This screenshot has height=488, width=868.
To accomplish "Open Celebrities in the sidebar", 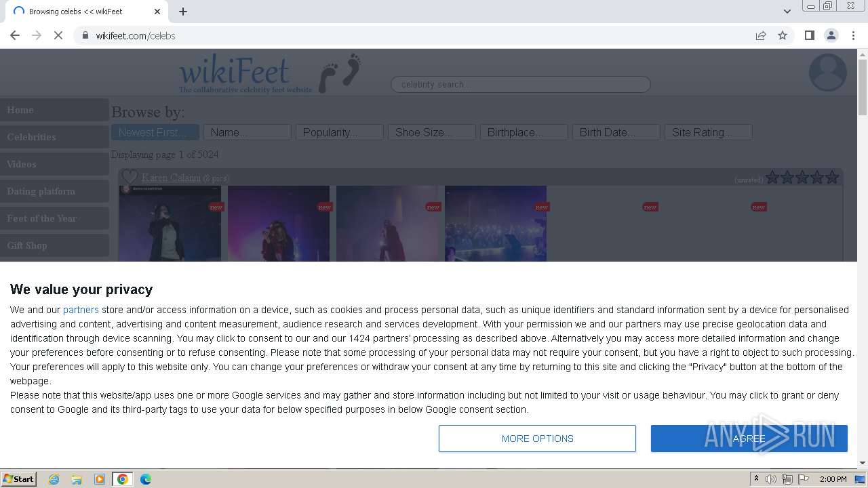I will tap(54, 137).
